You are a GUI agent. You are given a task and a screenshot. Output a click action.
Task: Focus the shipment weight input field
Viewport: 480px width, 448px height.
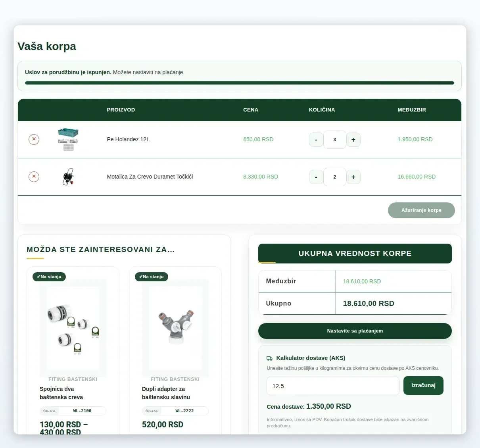(333, 386)
